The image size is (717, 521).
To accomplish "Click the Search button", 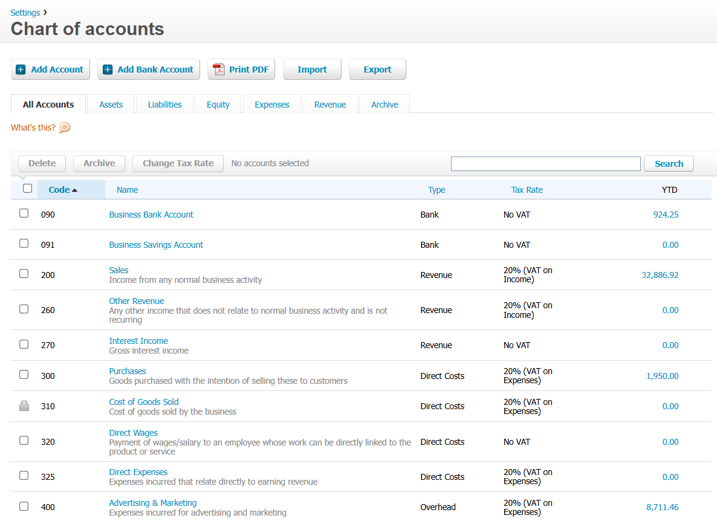I will click(x=669, y=164).
